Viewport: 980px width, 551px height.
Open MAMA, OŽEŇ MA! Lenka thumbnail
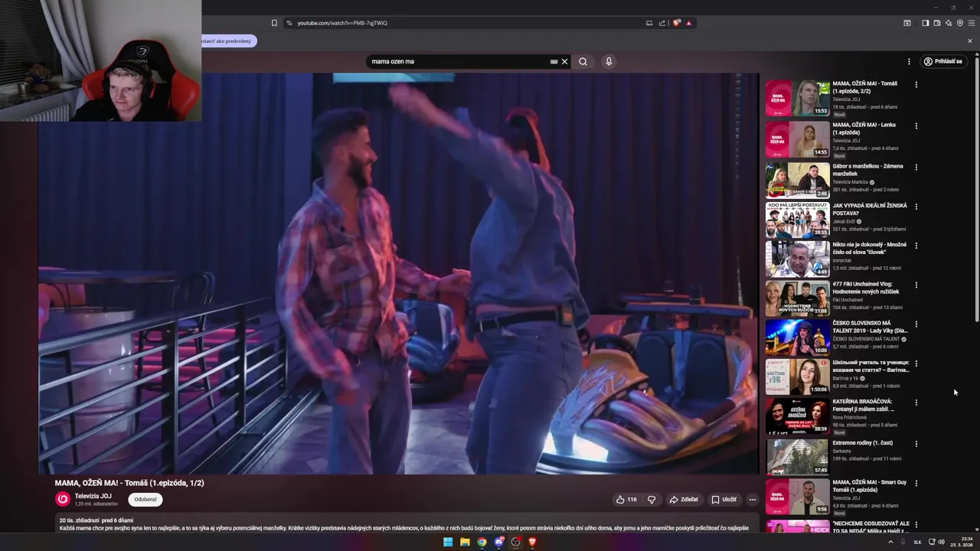[797, 139]
